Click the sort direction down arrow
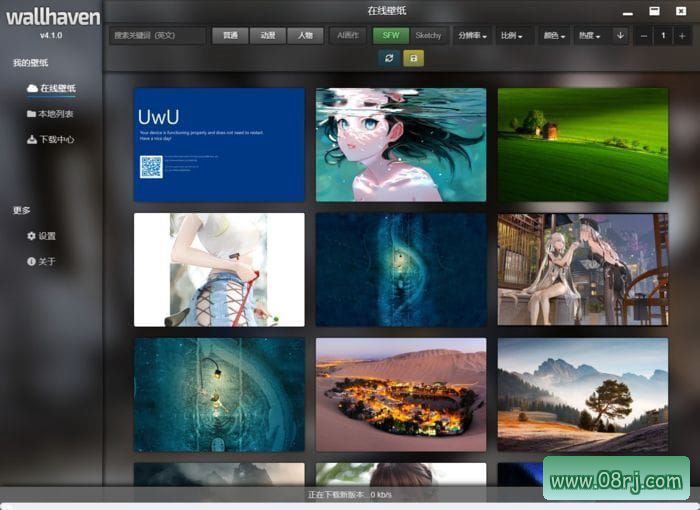 tap(620, 35)
